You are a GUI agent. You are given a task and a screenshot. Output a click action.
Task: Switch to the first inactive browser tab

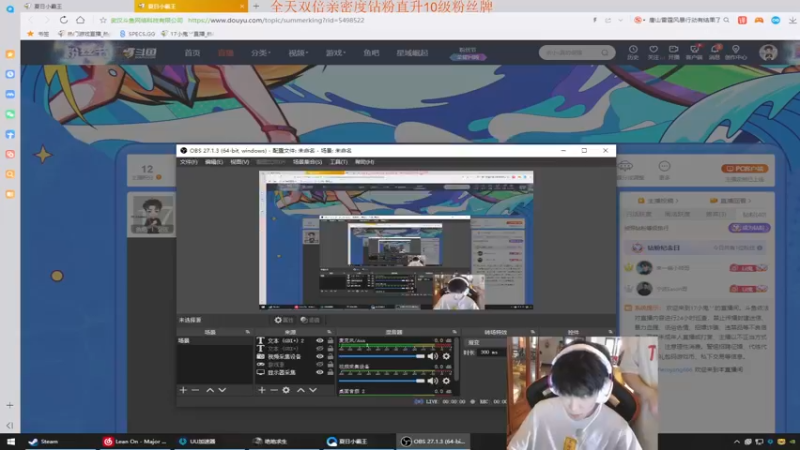(x=77, y=6)
